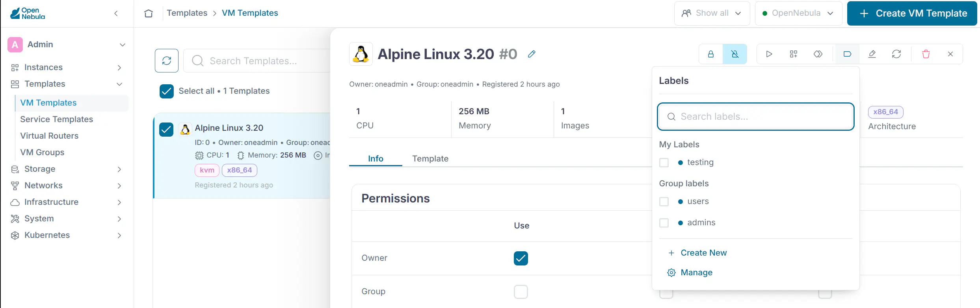Click the OpenNebula logo

(x=28, y=13)
